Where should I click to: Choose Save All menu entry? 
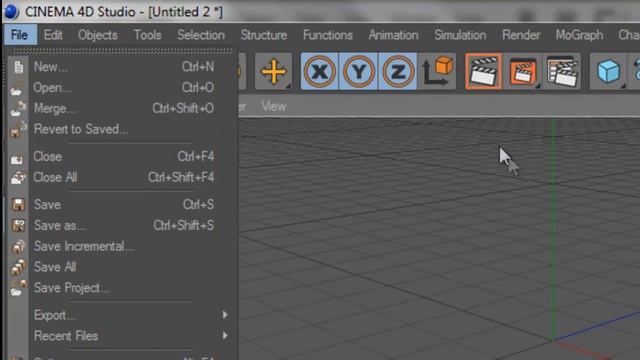pyautogui.click(x=122, y=267)
